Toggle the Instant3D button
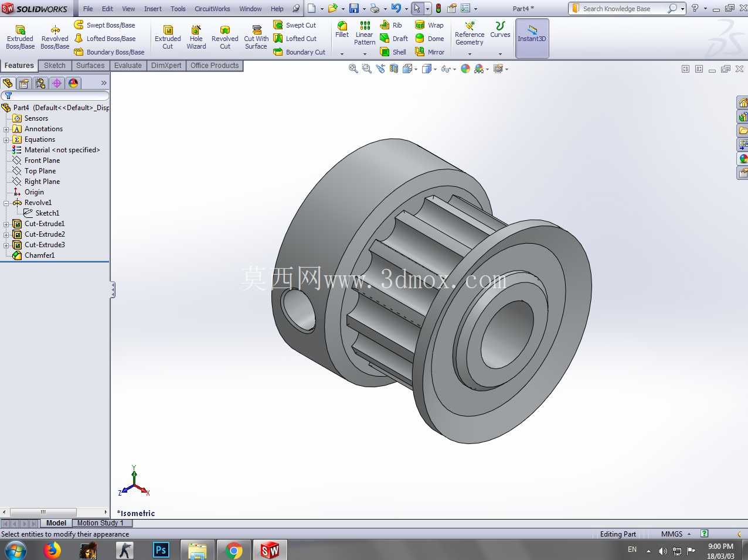The width and height of the screenshot is (748, 560). pos(532,38)
